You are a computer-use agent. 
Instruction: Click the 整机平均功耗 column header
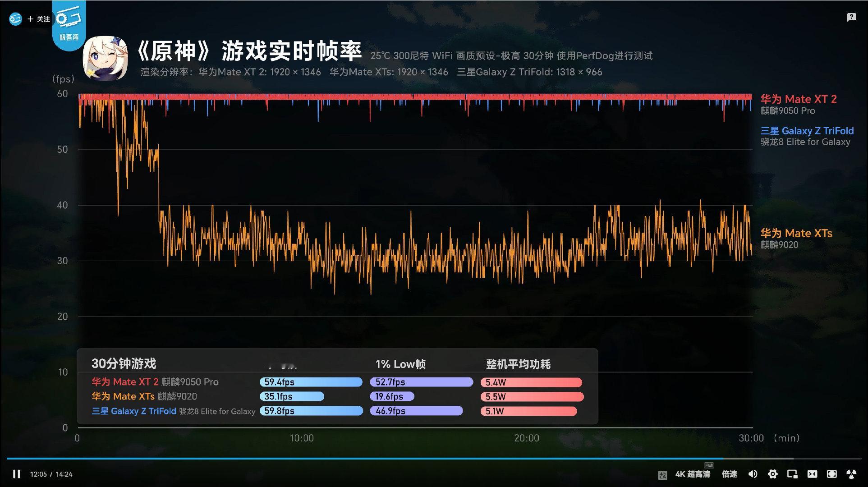click(x=518, y=364)
